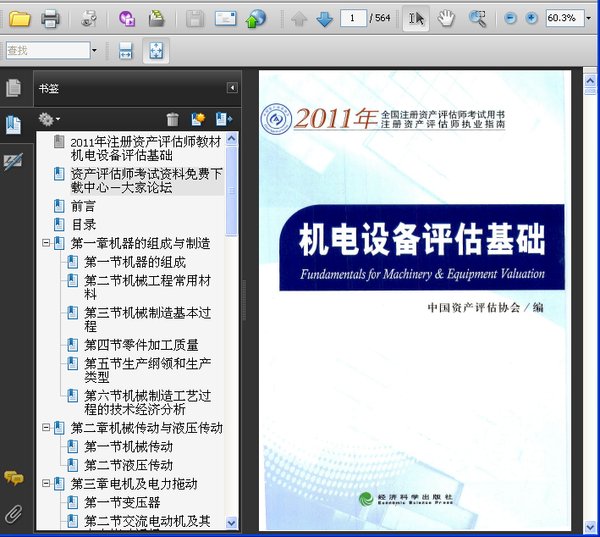Open bookmark 第三节机械制造基本过程
Image resolution: width=600 pixels, height=537 pixels.
(148, 319)
